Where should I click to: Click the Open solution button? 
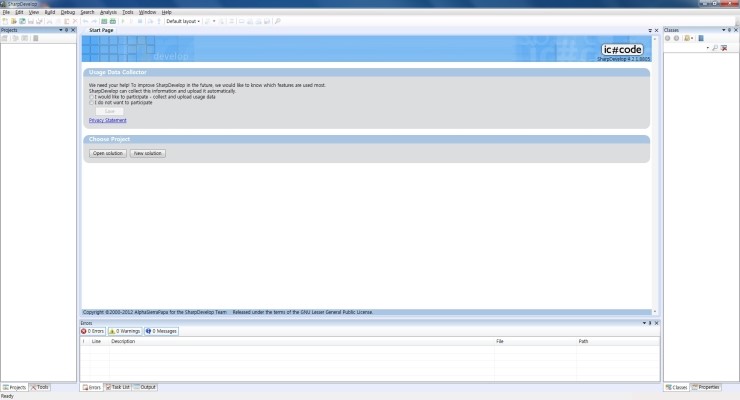108,153
